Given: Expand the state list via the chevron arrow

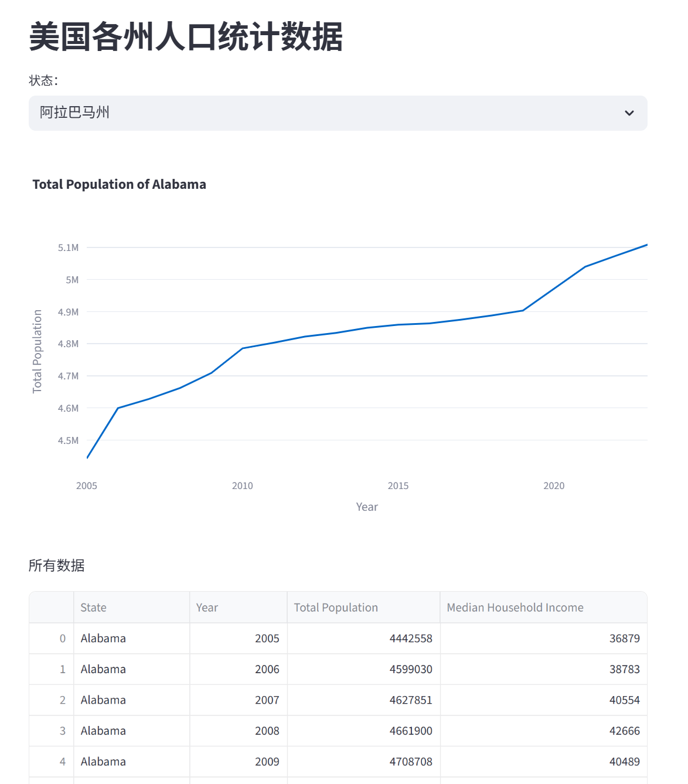Looking at the screenshot, I should [629, 113].
